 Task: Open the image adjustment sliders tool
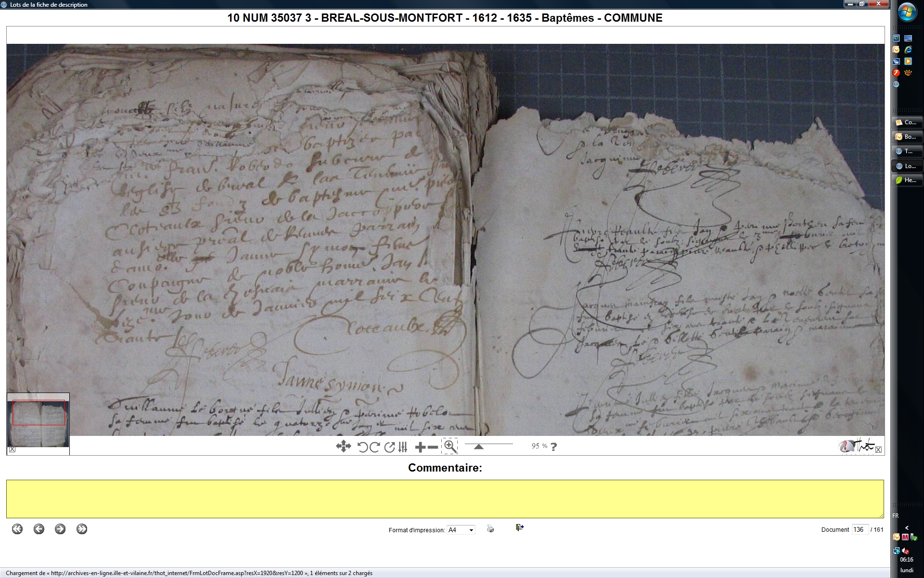coord(403,447)
